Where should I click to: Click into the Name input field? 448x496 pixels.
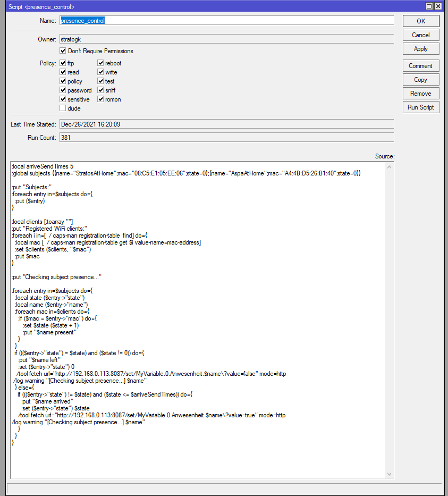[x=227, y=21]
